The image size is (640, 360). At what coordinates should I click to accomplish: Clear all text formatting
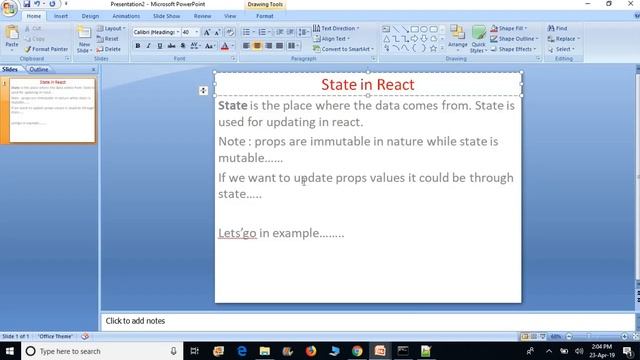[x=230, y=32]
